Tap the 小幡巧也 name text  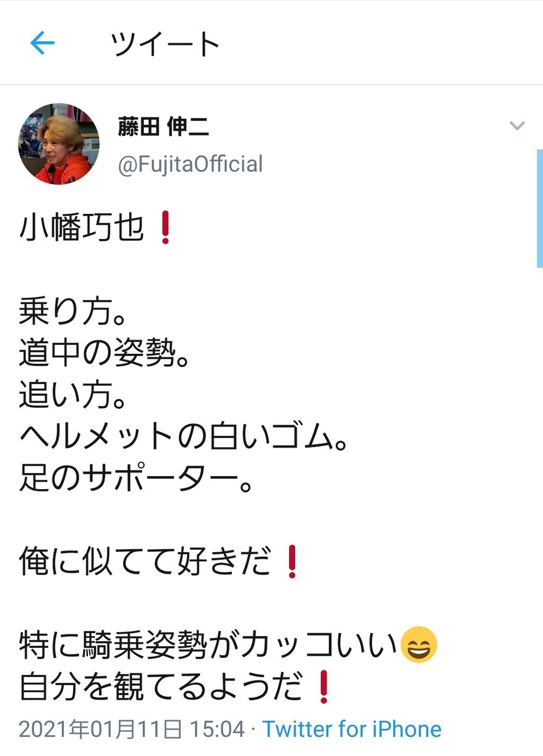[x=81, y=229]
